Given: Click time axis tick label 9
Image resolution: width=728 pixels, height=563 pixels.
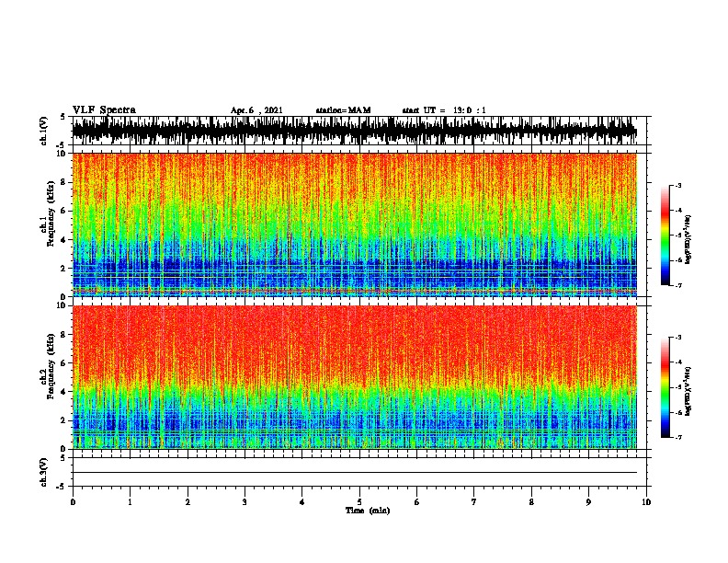Looking at the screenshot, I should coord(588,502).
